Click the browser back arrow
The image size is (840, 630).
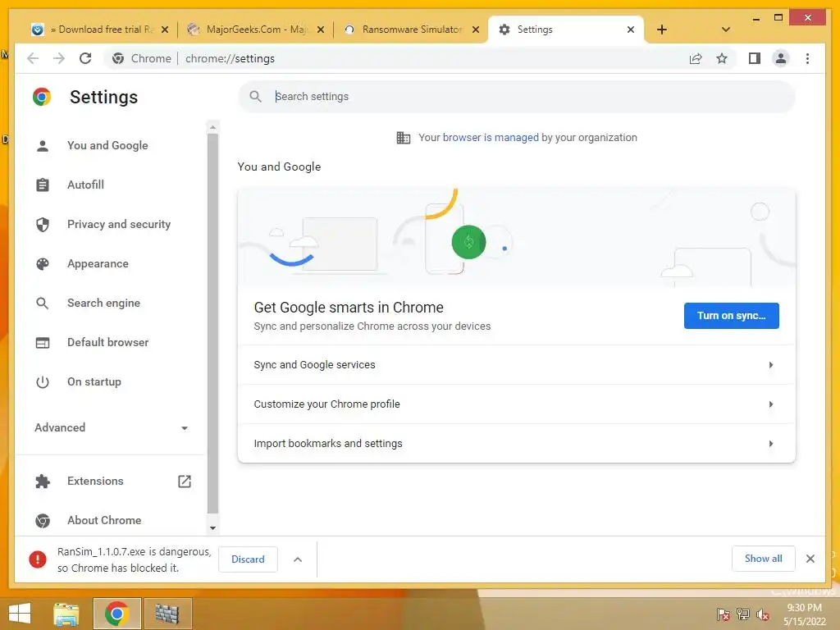pyautogui.click(x=33, y=58)
